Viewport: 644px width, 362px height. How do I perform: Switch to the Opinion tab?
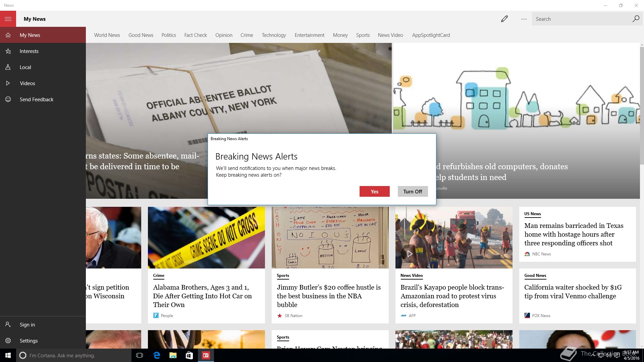pos(224,35)
